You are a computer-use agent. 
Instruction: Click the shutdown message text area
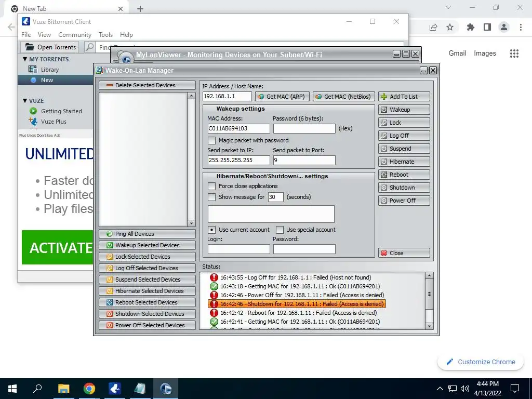coord(271,214)
